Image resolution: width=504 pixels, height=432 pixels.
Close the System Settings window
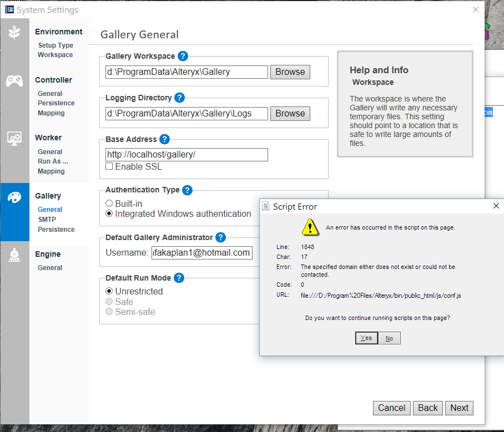476,9
